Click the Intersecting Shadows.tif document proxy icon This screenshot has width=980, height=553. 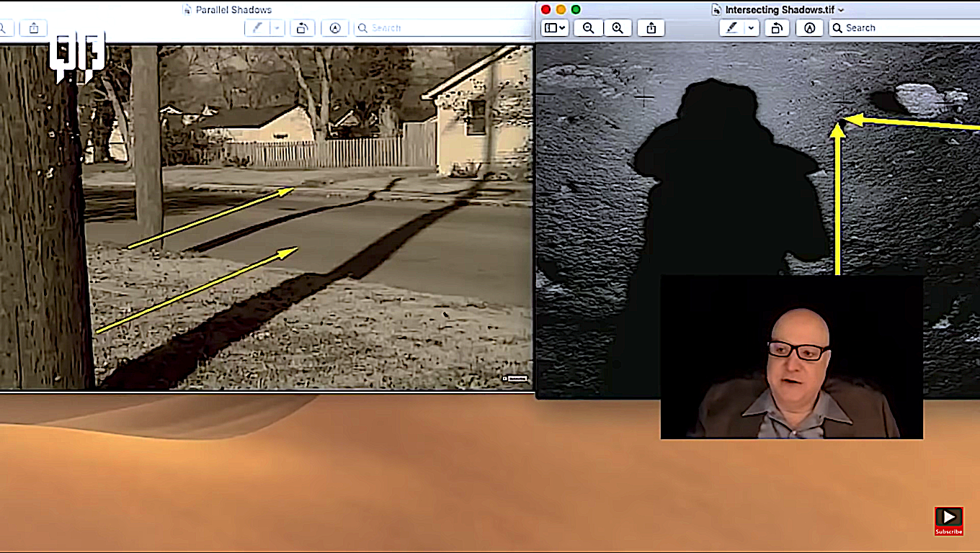pyautogui.click(x=716, y=9)
